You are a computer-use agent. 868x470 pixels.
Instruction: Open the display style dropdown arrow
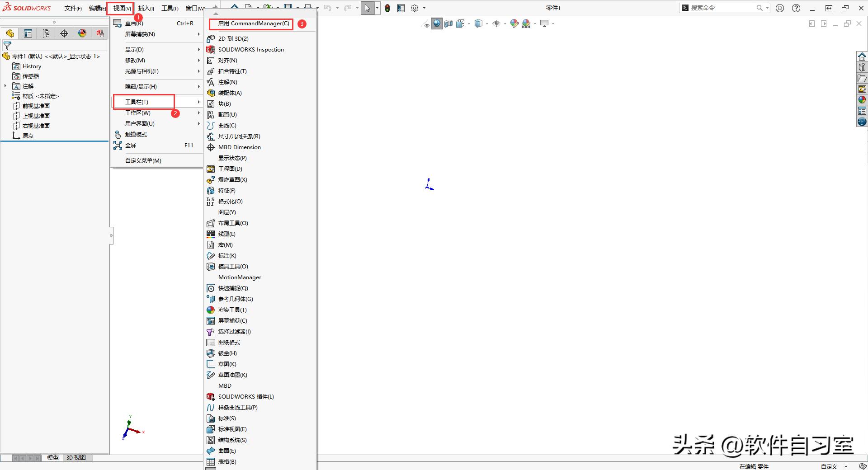487,24
